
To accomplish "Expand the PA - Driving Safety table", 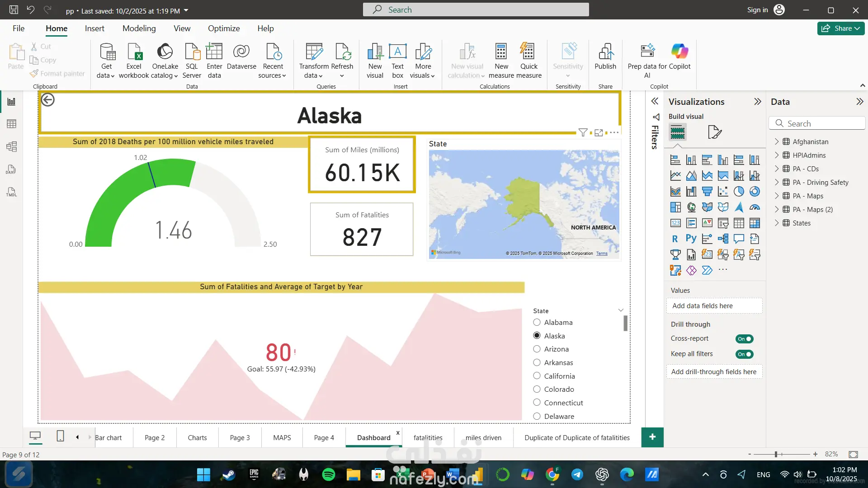I will pos(777,182).
